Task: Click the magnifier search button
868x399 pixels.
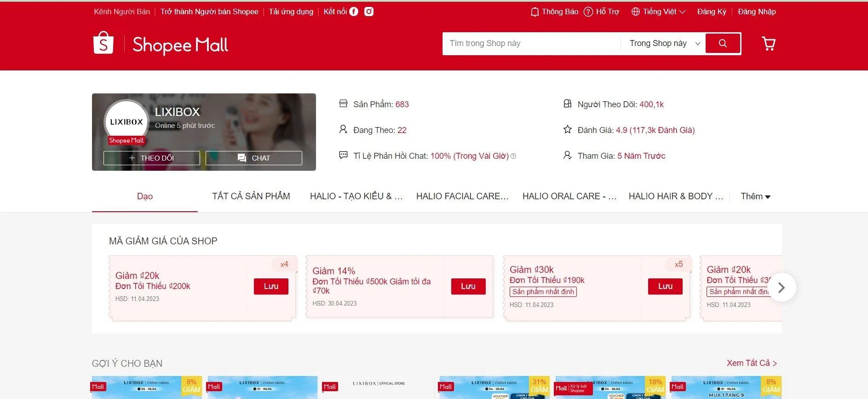Action: point(723,43)
